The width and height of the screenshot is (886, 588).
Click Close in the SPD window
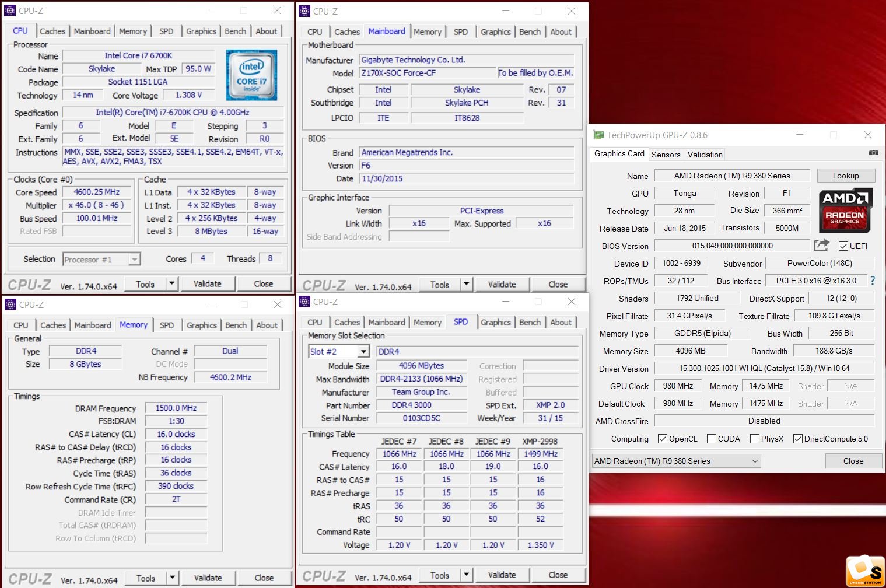[558, 575]
